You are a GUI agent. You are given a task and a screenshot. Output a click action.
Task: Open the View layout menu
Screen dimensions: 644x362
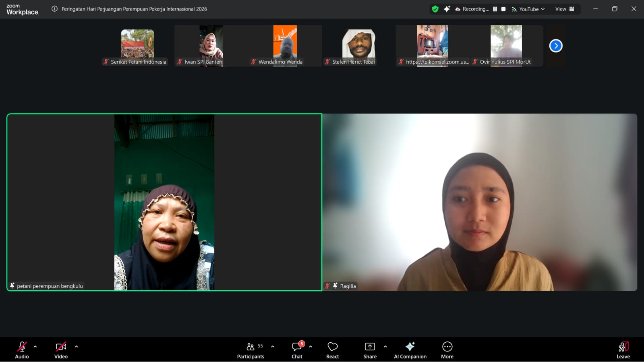pyautogui.click(x=565, y=9)
